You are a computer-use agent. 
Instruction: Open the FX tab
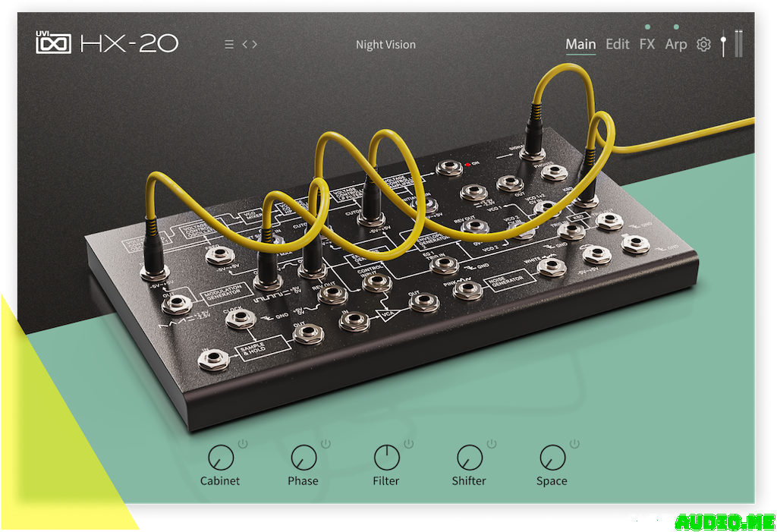coord(647,44)
